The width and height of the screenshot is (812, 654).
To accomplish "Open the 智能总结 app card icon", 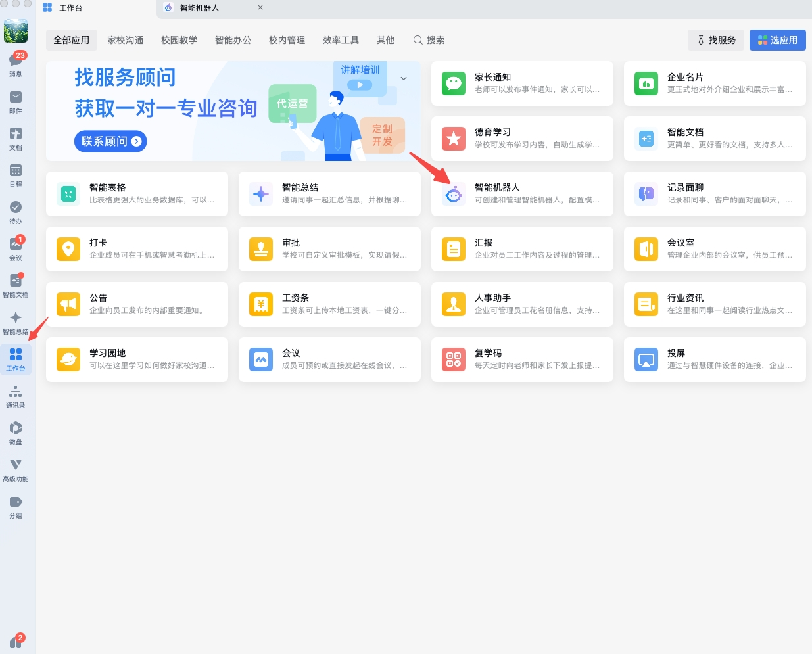I will click(261, 194).
